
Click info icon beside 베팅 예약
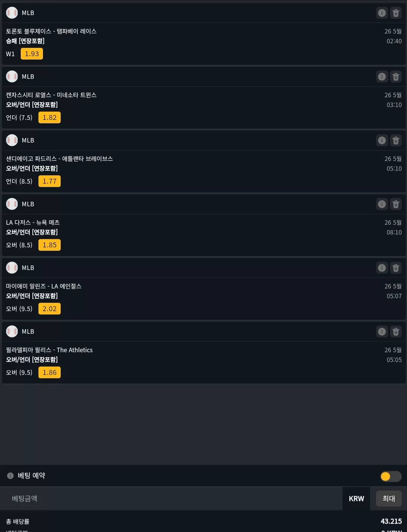pyautogui.click(x=10, y=476)
